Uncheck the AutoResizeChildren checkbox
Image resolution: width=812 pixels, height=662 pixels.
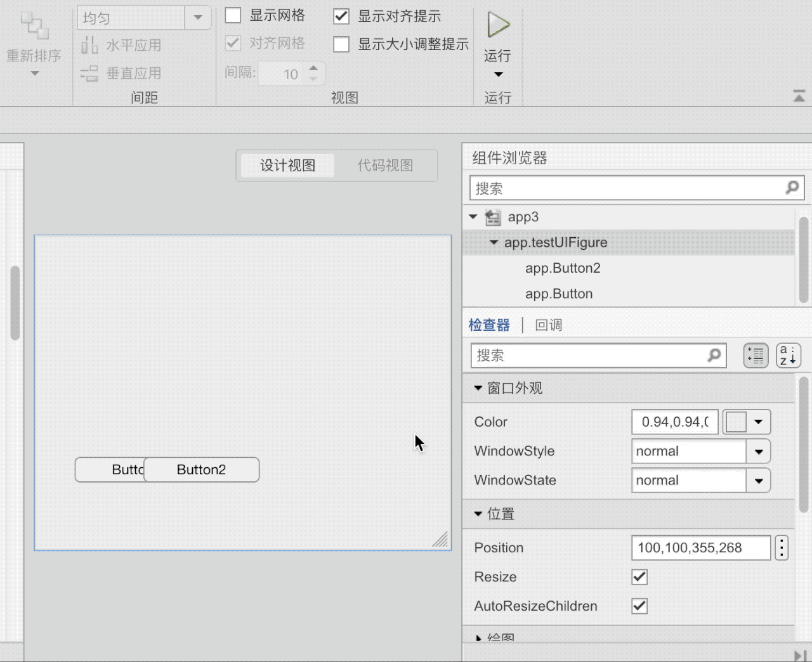pyautogui.click(x=639, y=606)
